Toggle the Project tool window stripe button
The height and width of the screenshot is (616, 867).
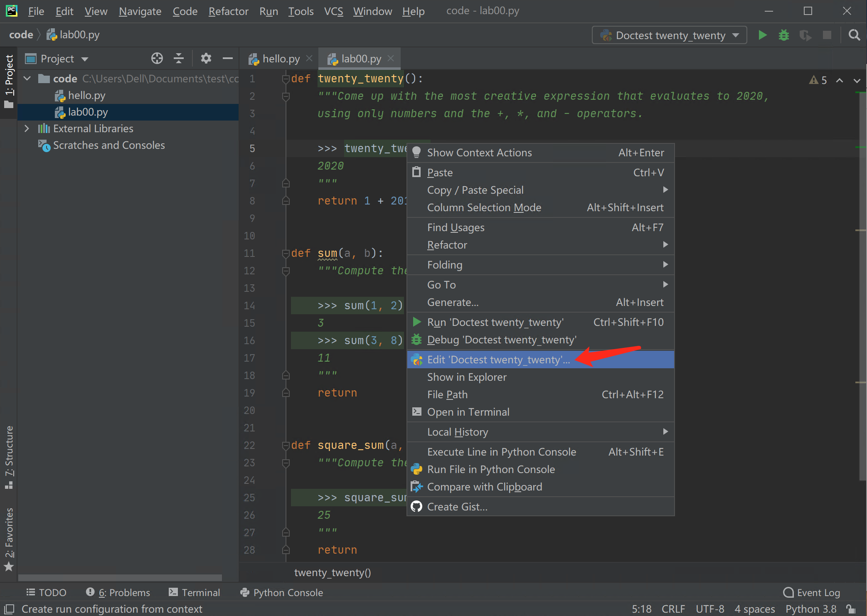[x=9, y=81]
